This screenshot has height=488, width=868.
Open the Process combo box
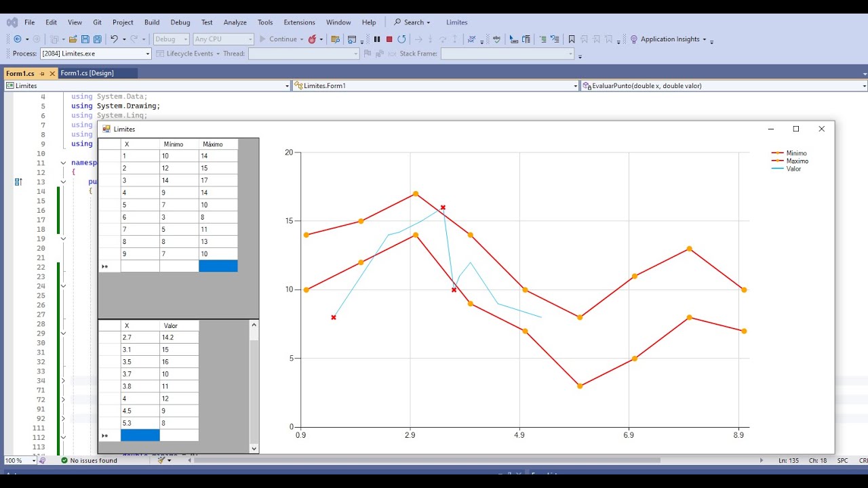tap(96, 54)
